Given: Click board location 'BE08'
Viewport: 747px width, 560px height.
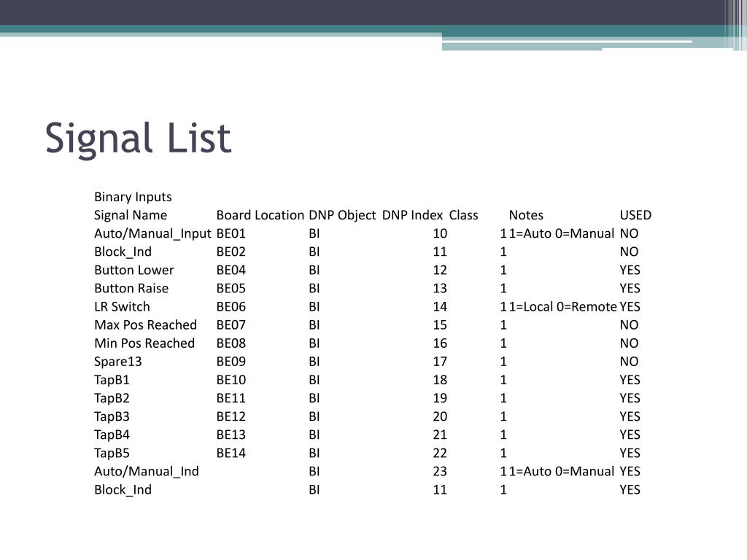Looking at the screenshot, I should [x=231, y=343].
